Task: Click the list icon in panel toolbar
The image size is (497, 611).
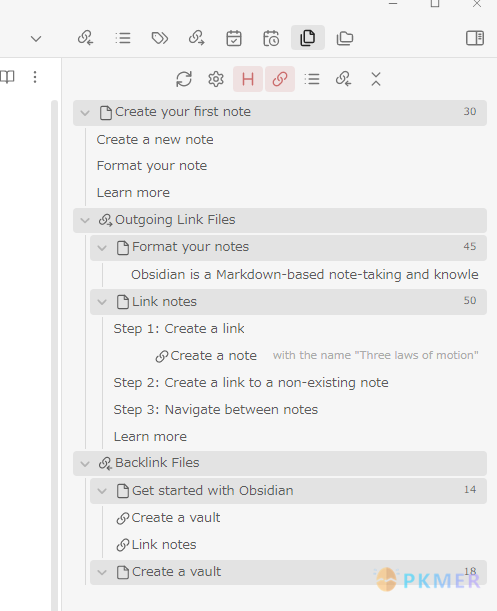Action: click(x=312, y=79)
